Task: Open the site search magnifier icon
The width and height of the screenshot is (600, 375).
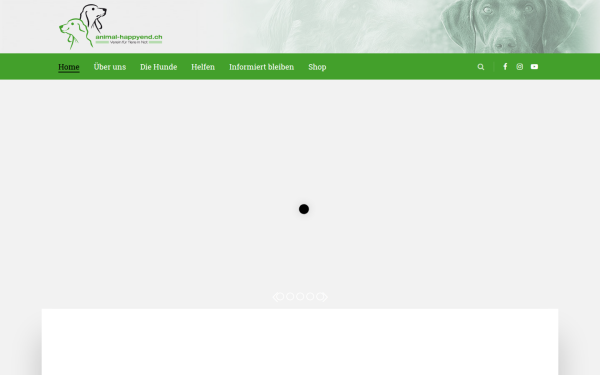Action: pyautogui.click(x=481, y=67)
